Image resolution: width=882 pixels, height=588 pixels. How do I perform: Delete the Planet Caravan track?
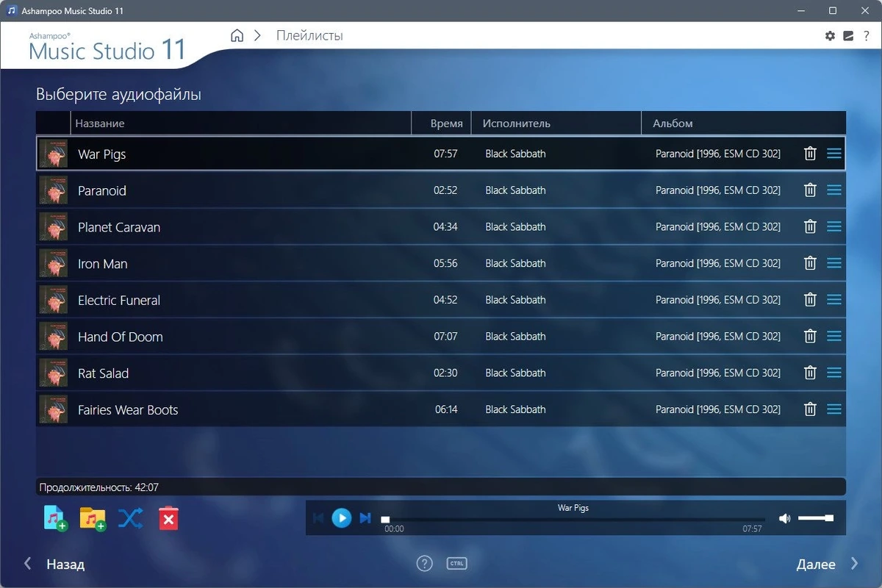(810, 226)
